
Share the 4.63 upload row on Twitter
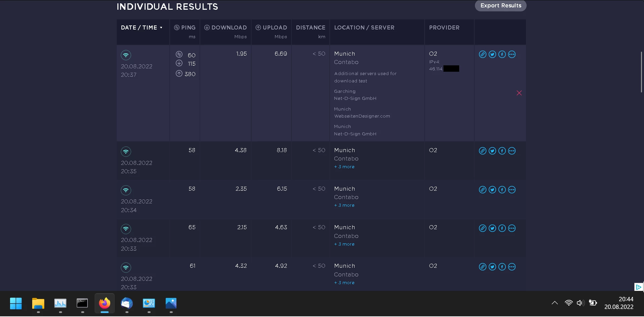(x=492, y=228)
